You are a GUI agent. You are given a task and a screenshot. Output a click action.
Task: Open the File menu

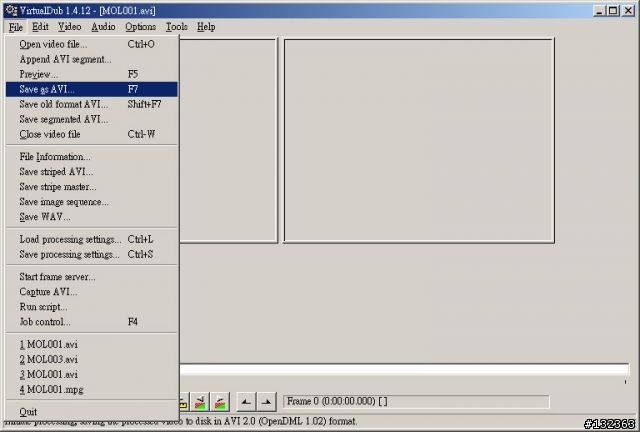[16, 27]
